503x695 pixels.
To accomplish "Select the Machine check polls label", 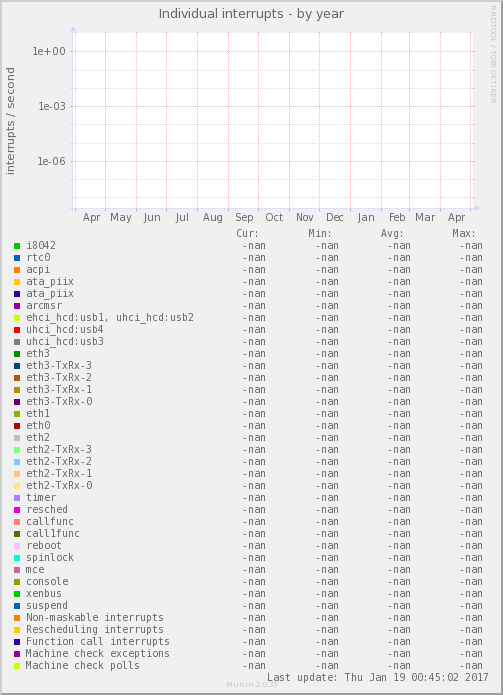I will pos(82,665).
